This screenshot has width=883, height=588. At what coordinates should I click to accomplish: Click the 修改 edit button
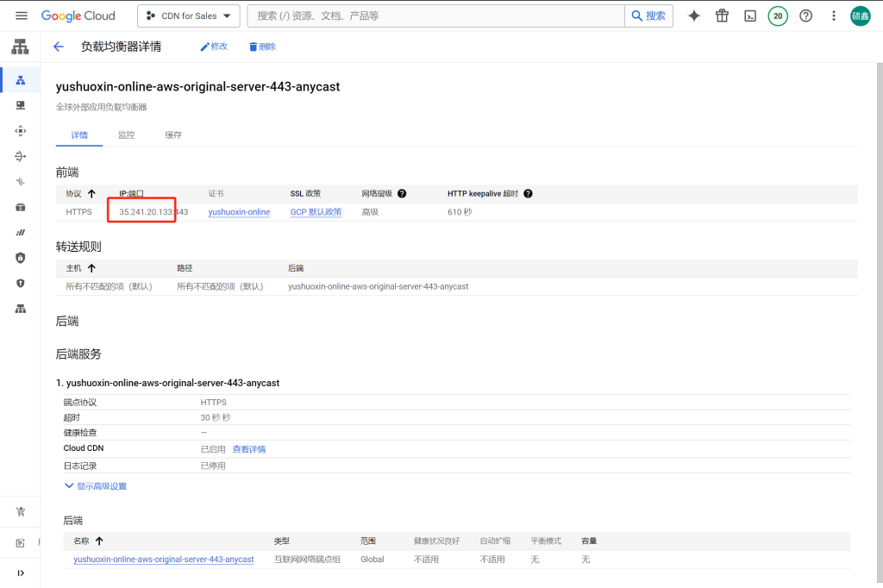[214, 47]
